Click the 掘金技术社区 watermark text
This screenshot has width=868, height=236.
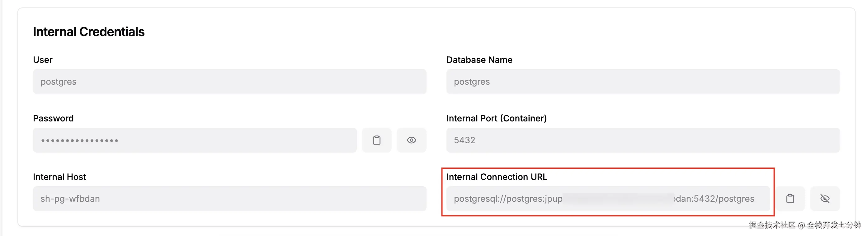771,225
